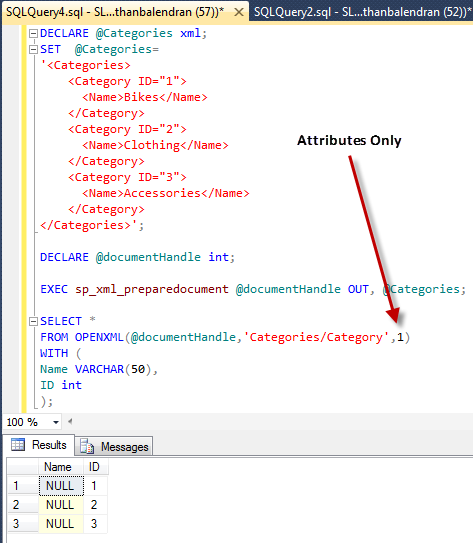Click the closing </Categories> tag line
This screenshot has width=473, height=543.
click(x=92, y=225)
